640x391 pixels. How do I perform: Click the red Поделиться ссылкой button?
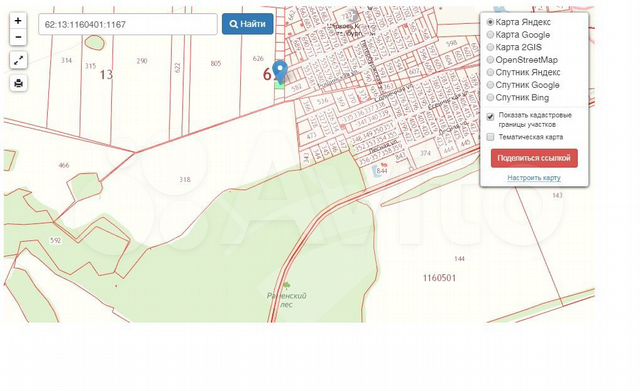(x=534, y=158)
